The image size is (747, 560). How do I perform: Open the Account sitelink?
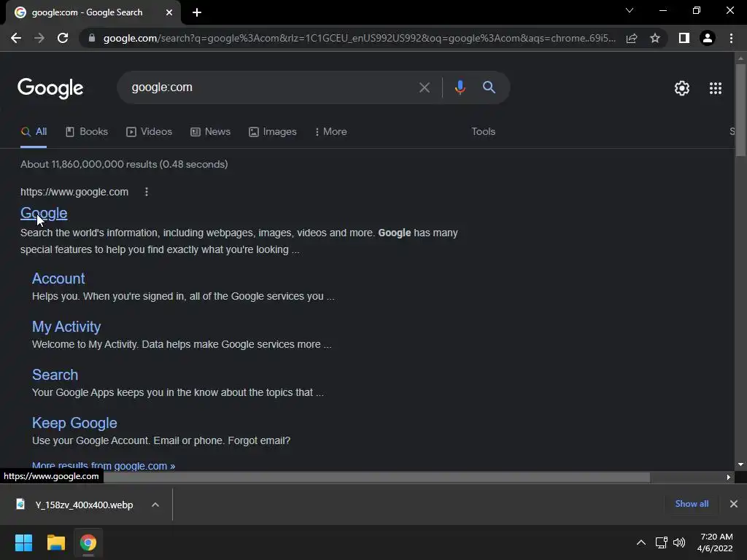(x=58, y=279)
